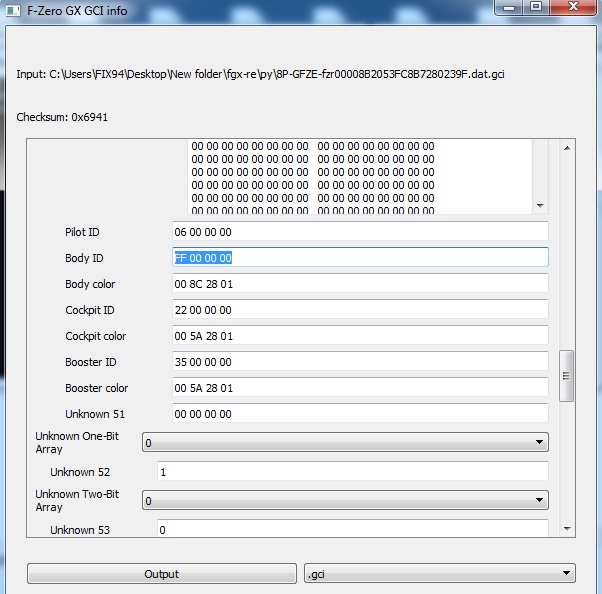The height and width of the screenshot is (594, 602).
Task: Click the Unknown 51 label
Action: pyautogui.click(x=95, y=414)
